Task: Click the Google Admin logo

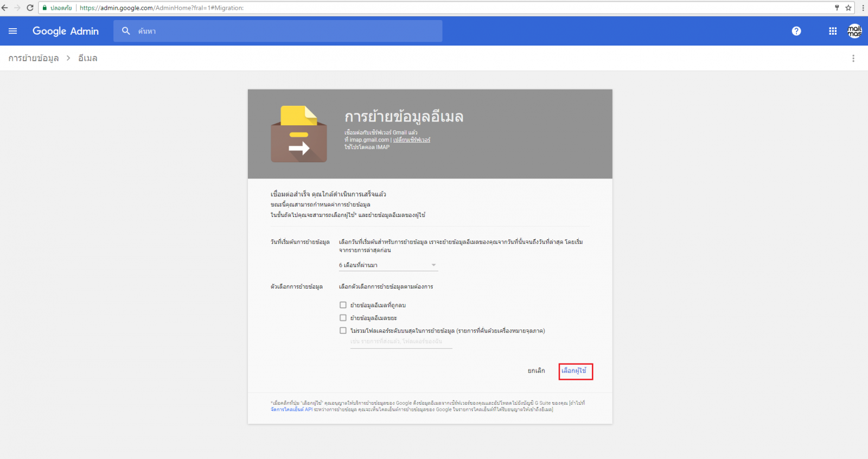Action: point(66,31)
